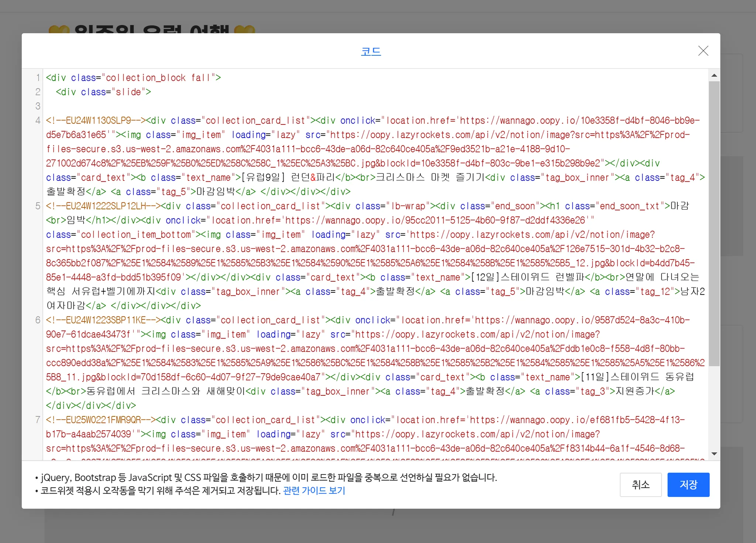Click empty line 3 in editor
Viewport: 756px width, 543px height.
[221, 106]
